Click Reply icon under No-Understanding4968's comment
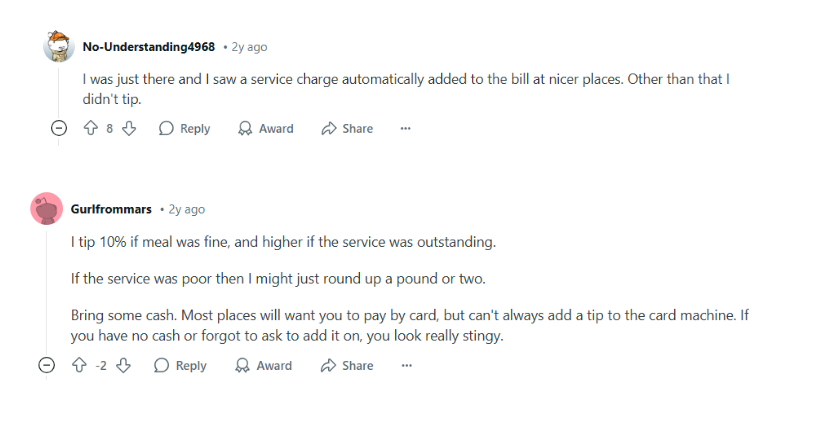Image resolution: width=827 pixels, height=431 pixels. coord(167,128)
